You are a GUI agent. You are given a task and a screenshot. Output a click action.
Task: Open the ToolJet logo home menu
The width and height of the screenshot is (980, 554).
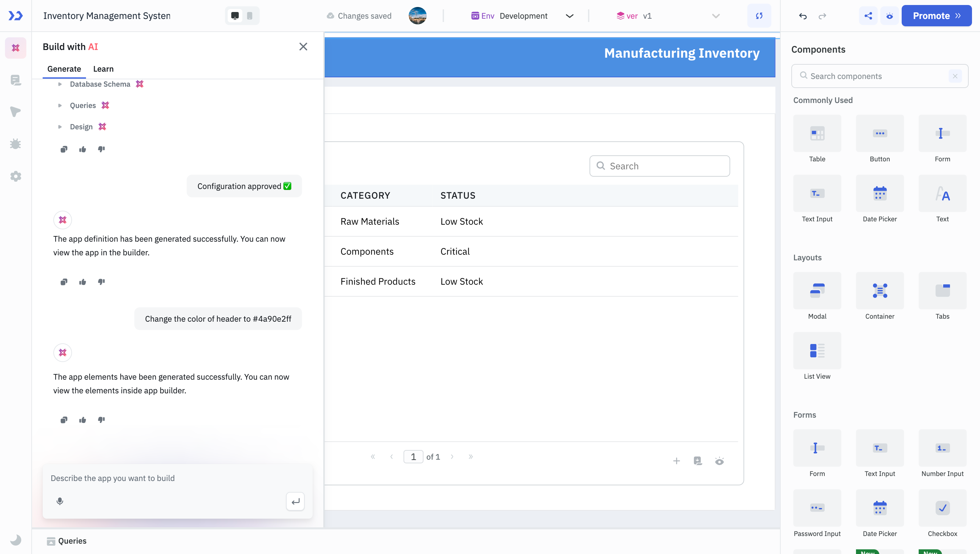[x=16, y=16]
